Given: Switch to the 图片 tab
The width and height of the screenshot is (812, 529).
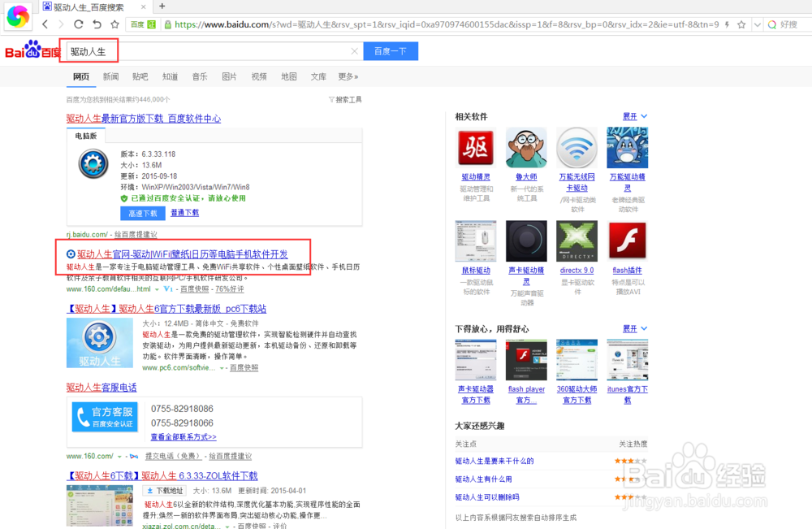Looking at the screenshot, I should point(230,76).
